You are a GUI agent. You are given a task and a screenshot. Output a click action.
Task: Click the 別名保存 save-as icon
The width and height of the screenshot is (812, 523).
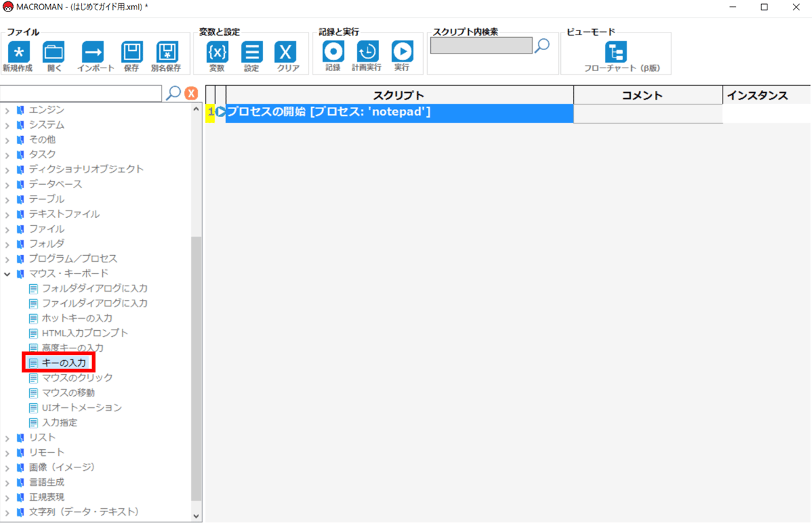166,52
